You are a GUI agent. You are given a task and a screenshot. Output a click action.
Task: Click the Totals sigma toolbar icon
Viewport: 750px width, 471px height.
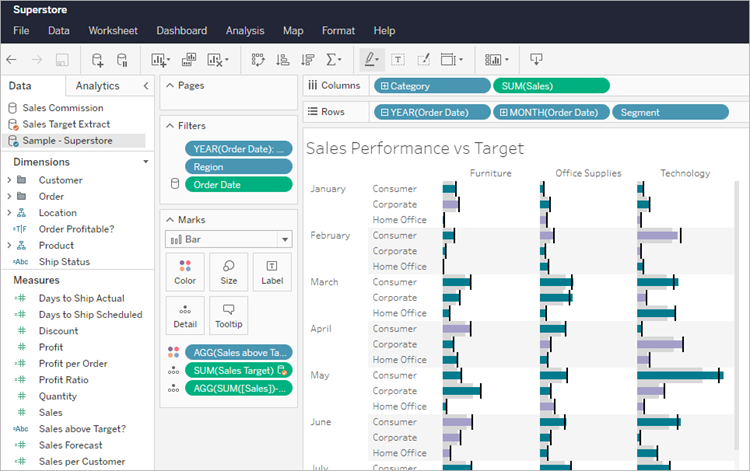click(x=333, y=60)
